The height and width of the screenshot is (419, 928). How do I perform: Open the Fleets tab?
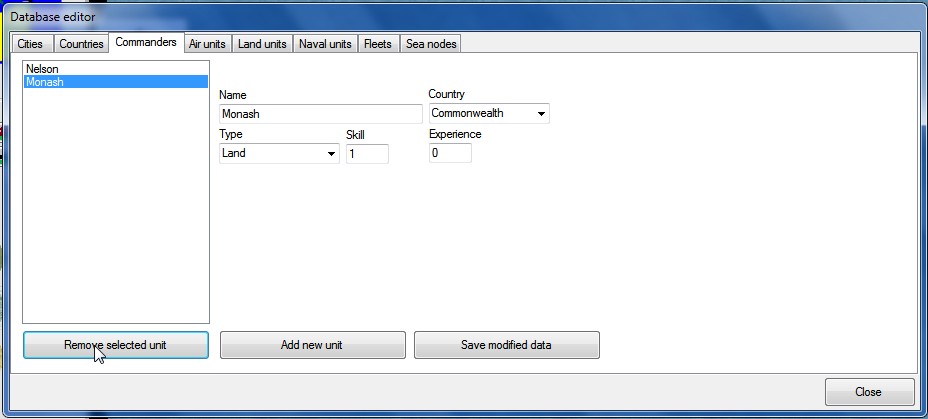(x=378, y=44)
